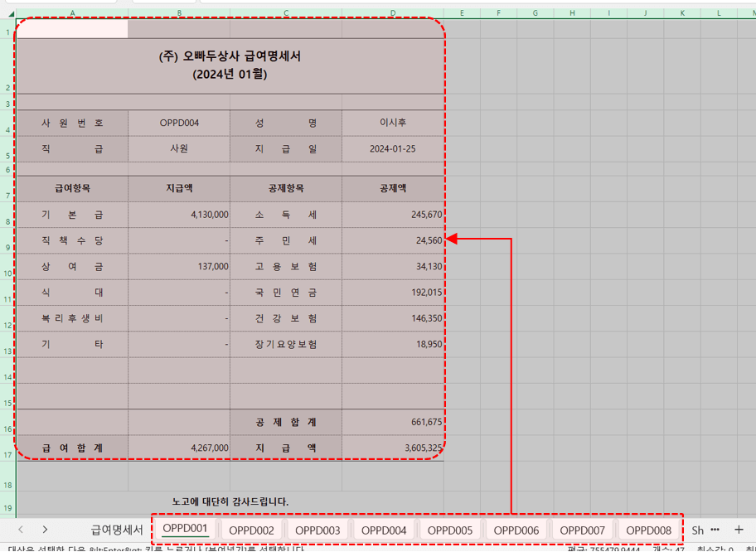Select row 4 header

[7, 123]
